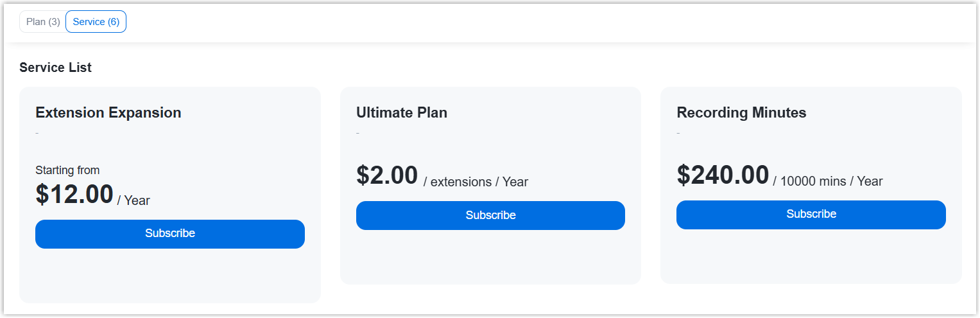This screenshot has height=318, width=980.
Task: Click the $2.00 price amount
Action: click(x=387, y=175)
